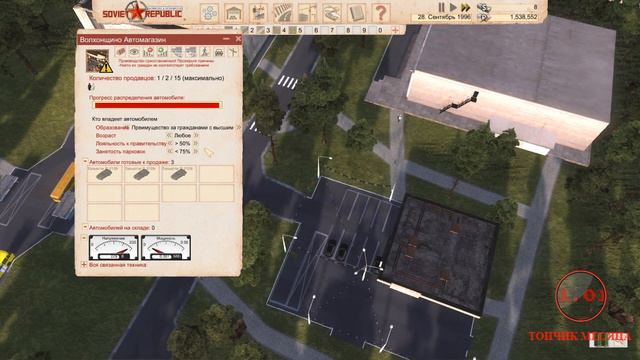This screenshot has height=360, width=640.
Task: Click the walking pedestrian icon in panel
Action: (205, 52)
